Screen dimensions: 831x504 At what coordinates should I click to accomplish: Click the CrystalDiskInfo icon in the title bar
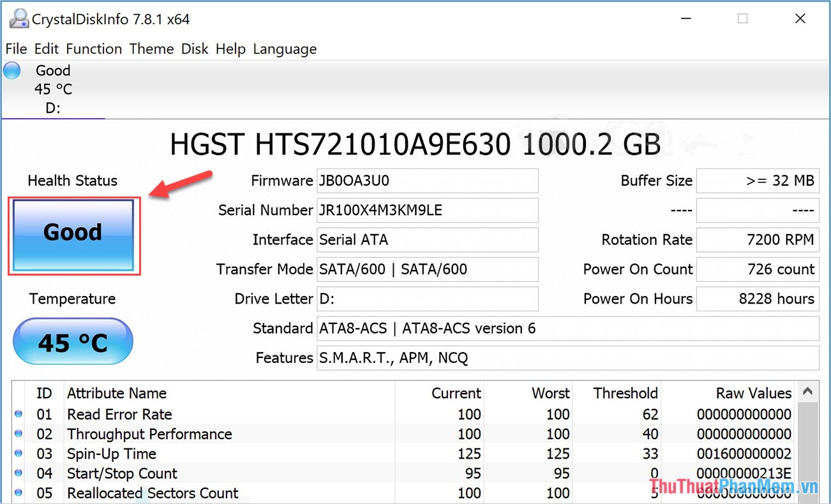(x=18, y=19)
